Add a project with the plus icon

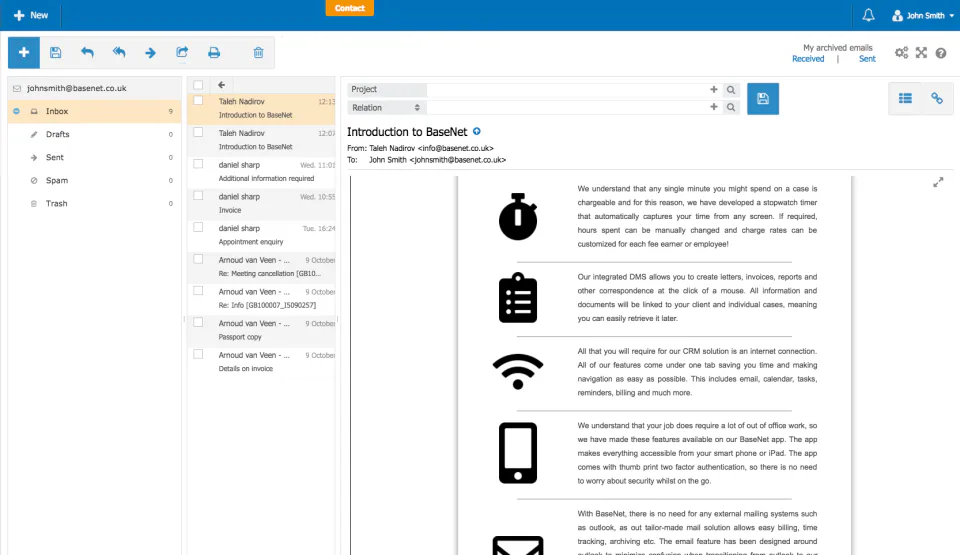[x=713, y=89]
